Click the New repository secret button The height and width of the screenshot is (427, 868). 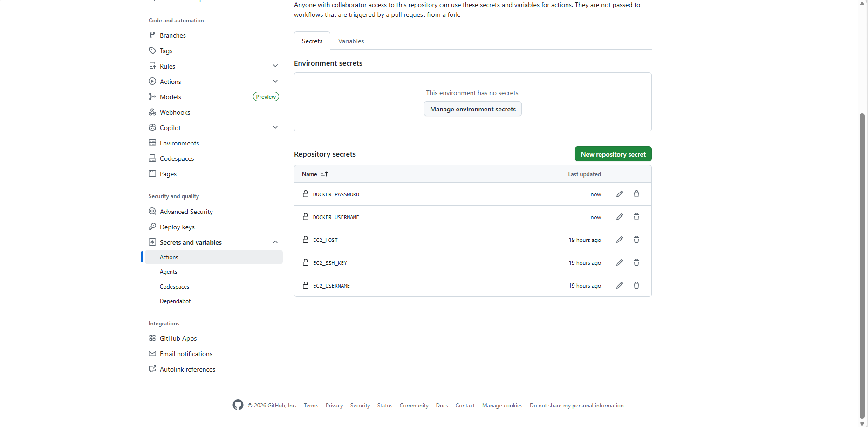[x=613, y=154]
